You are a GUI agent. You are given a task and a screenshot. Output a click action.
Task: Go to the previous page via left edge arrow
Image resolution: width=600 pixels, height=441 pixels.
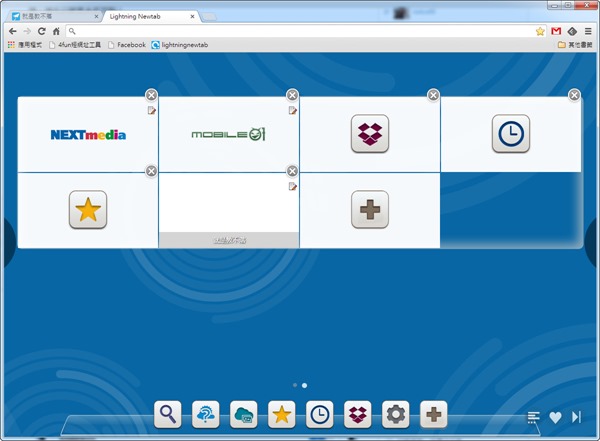8,243
